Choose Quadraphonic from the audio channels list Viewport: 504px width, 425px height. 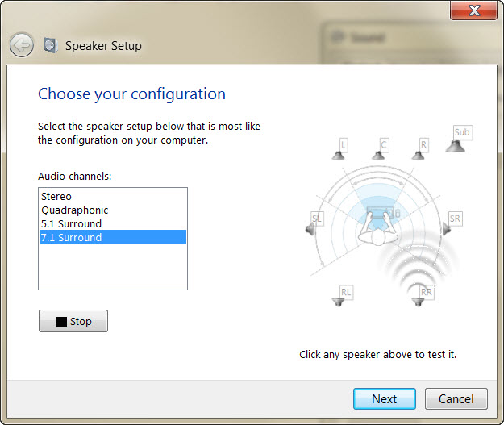(75, 210)
